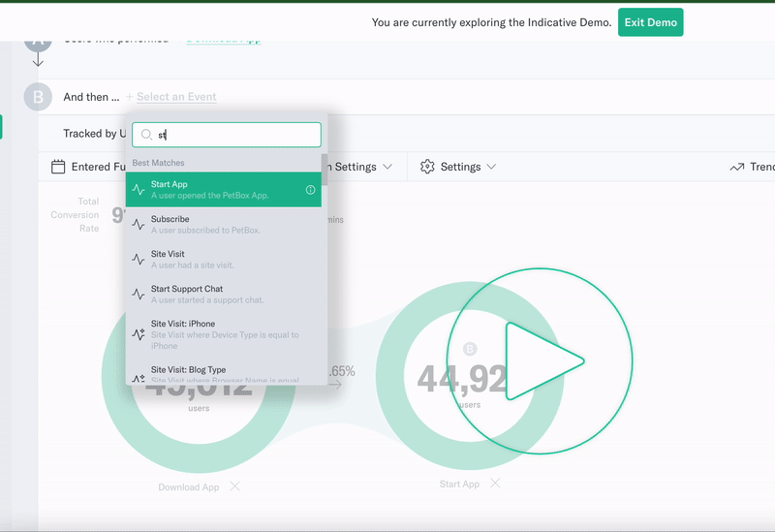Click the dropdown list scrollbar thumb
Image resolution: width=775 pixels, height=532 pixels.
coord(325,170)
